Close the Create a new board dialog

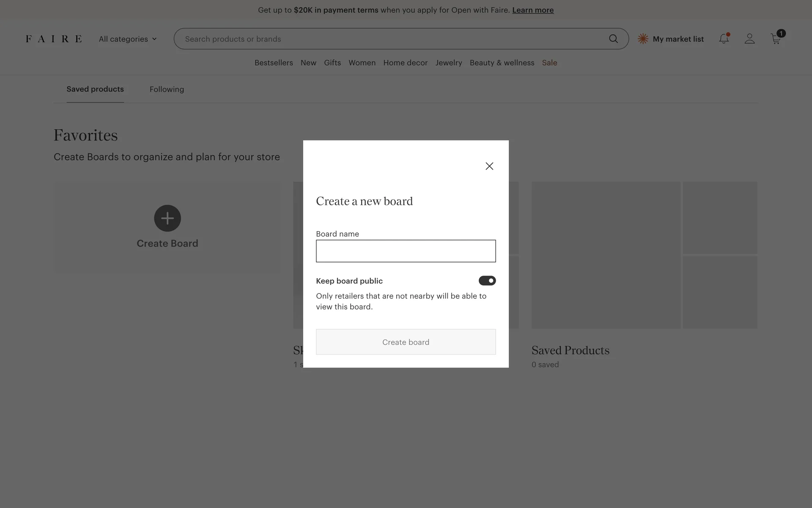[489, 166]
